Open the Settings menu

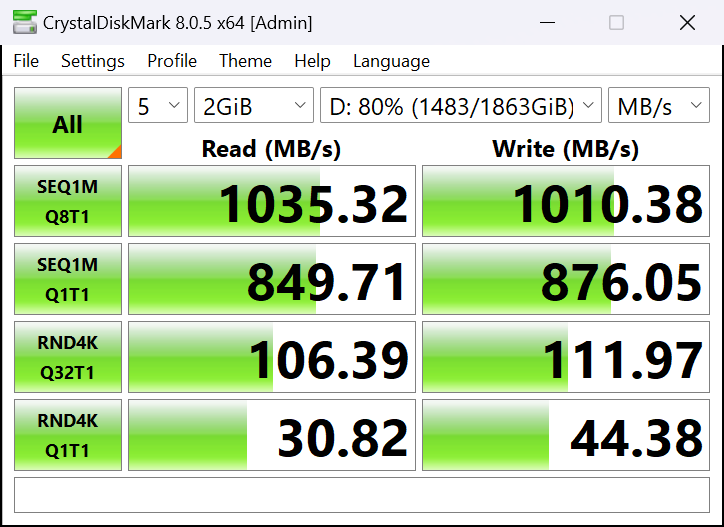[93, 61]
